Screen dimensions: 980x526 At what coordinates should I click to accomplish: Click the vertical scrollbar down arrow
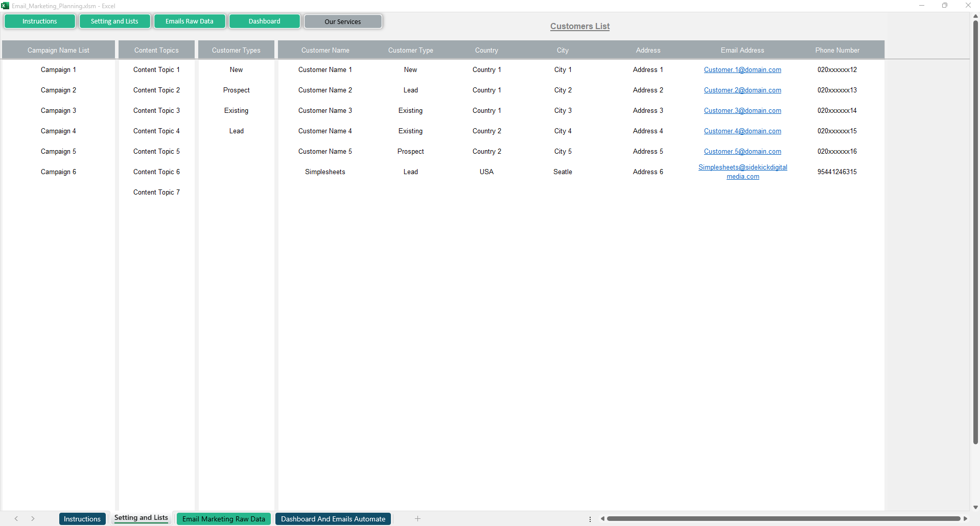pyautogui.click(x=975, y=507)
